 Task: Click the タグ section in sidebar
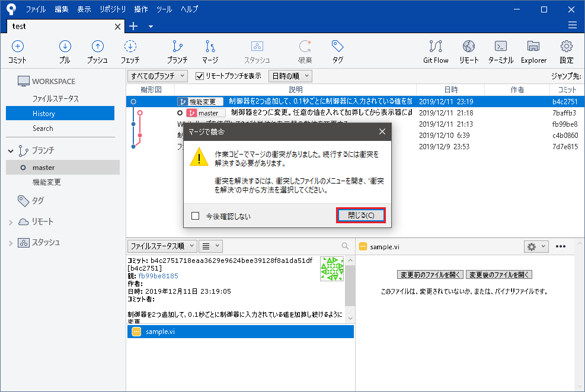tap(31, 201)
